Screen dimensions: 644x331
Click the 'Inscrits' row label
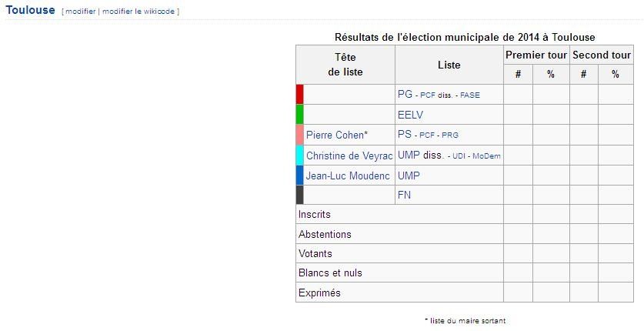click(x=315, y=214)
